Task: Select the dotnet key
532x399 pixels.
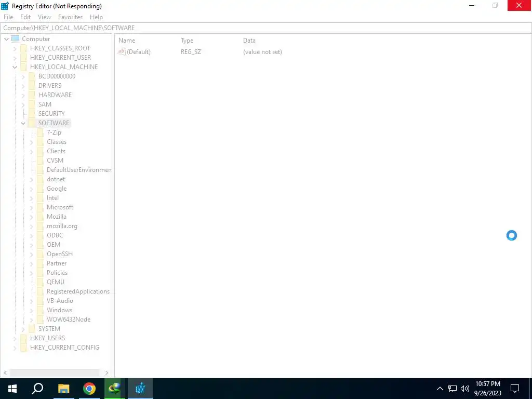Action: click(56, 179)
